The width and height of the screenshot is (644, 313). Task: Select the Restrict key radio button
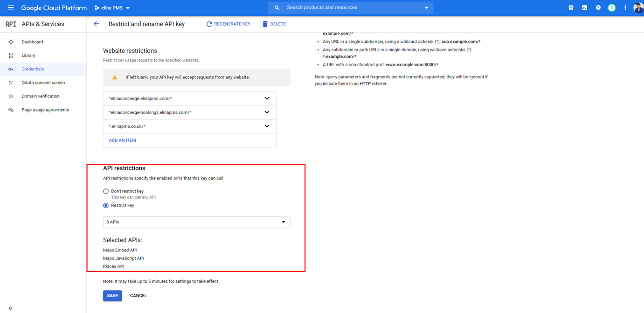tap(106, 205)
